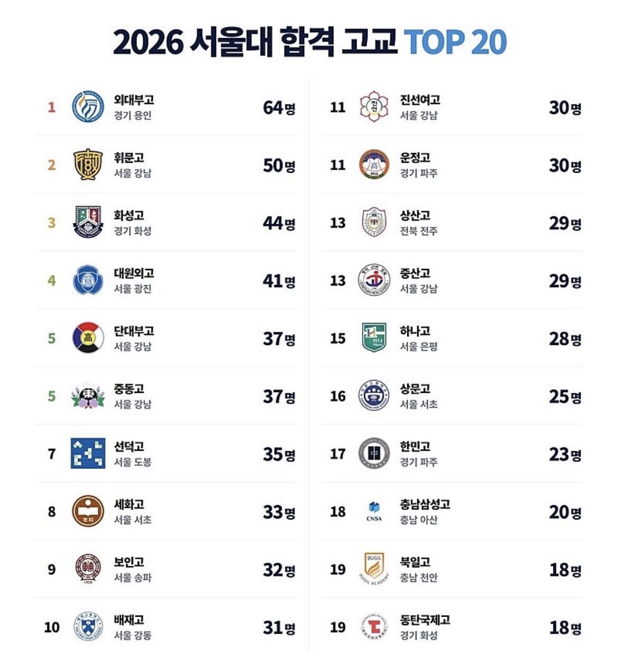Screen dimensions: 618x672
Task: Click the 북일고 BUGIL Academy crest
Action: [x=374, y=569]
